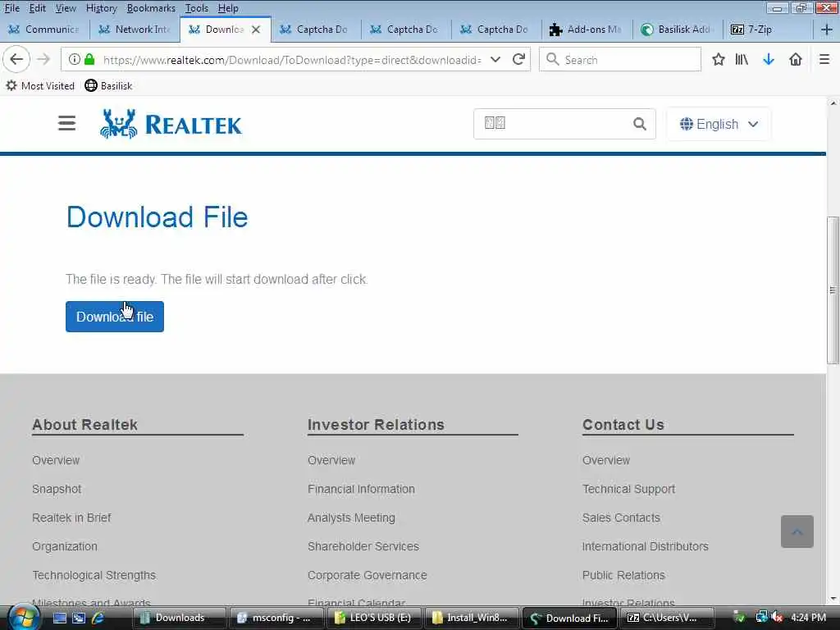Click the page vertical scrollbar thumb
Image resolution: width=840 pixels, height=630 pixels.
(x=833, y=290)
